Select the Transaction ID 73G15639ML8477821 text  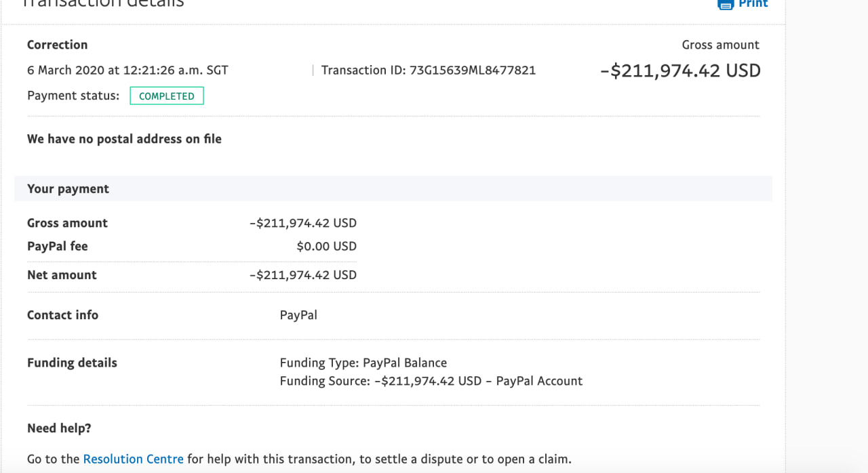point(429,70)
